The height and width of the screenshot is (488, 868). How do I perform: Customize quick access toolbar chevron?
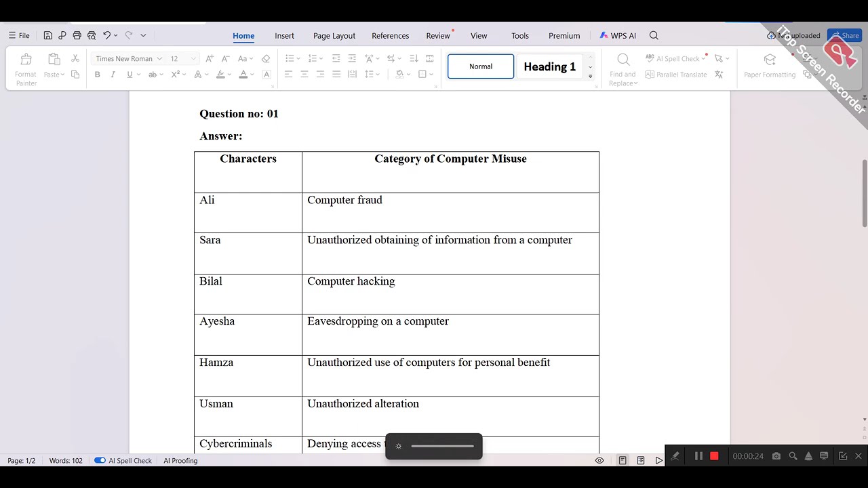coord(143,35)
